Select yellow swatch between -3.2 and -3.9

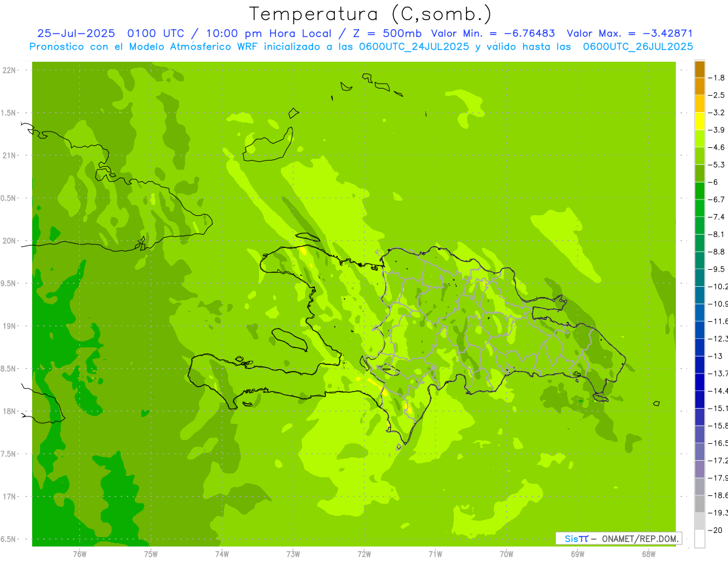pyautogui.click(x=700, y=121)
